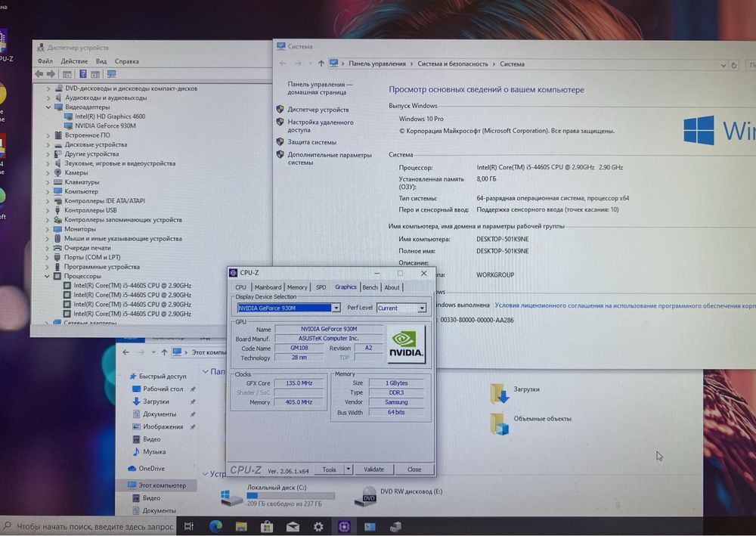756x536 pixels.
Task: Select Изображения in Explorer sidebar
Action: (163, 426)
